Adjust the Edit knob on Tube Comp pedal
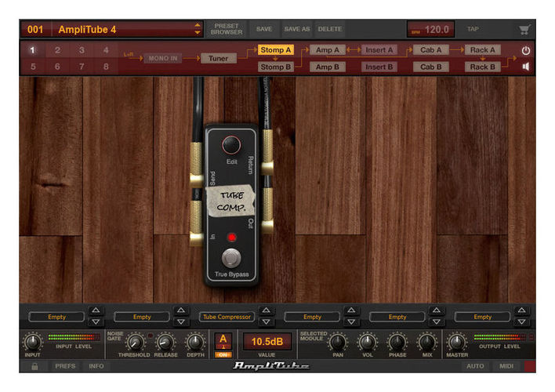 [231, 145]
